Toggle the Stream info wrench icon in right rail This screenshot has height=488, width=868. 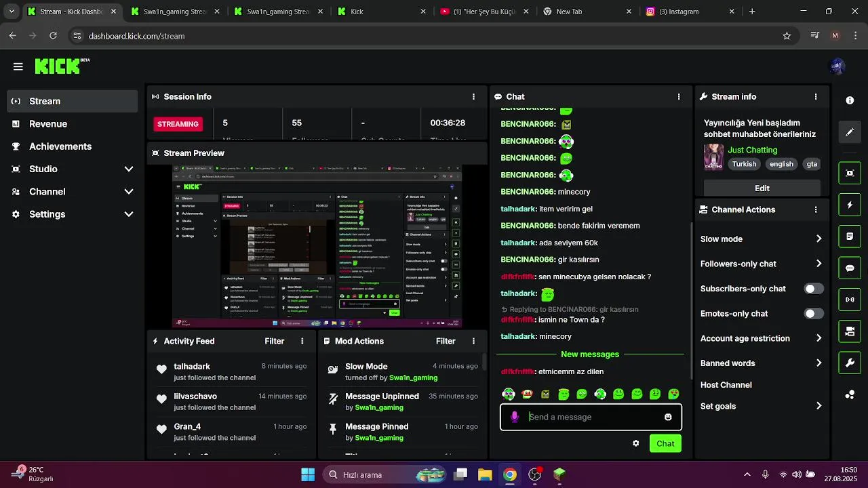(x=850, y=363)
